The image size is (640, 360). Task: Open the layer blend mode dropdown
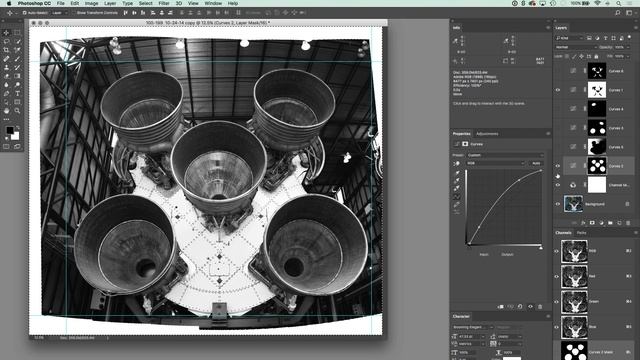coord(576,47)
